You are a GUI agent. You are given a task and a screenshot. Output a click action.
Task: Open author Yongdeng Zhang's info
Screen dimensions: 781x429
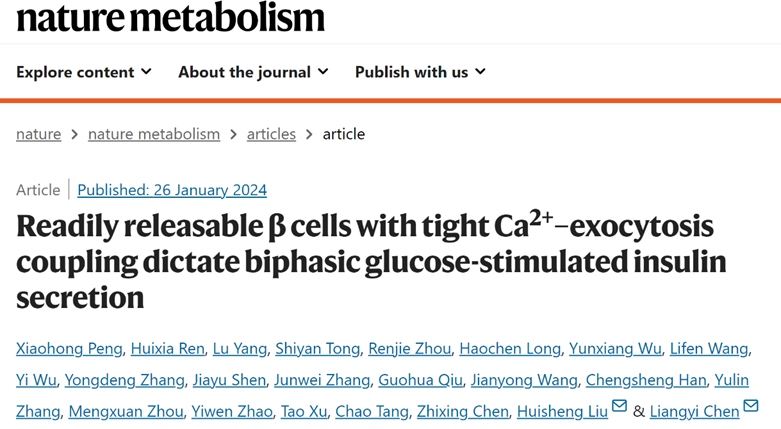(124, 380)
